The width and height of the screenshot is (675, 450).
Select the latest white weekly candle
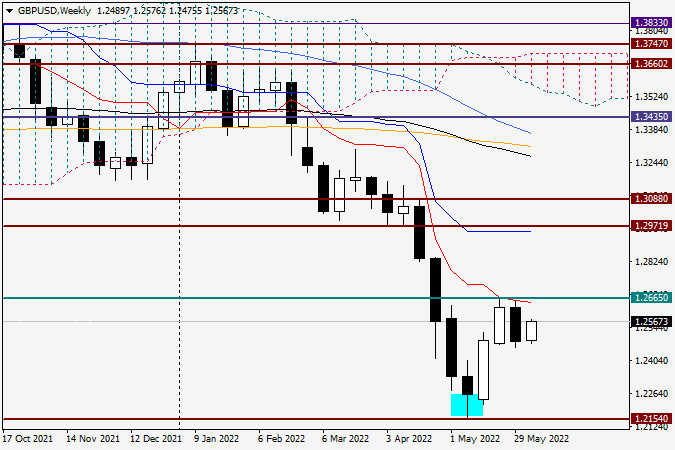pyautogui.click(x=531, y=331)
